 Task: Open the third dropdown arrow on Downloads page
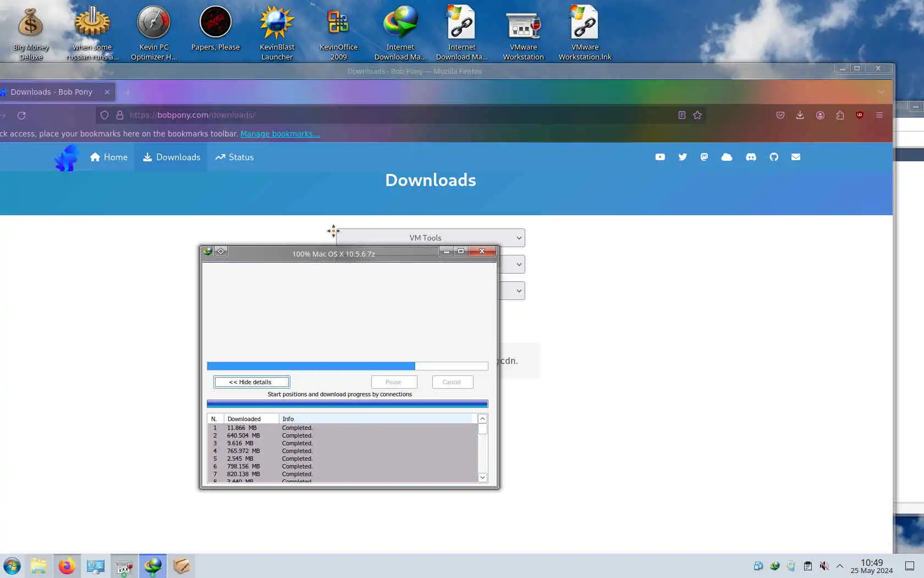click(x=519, y=291)
